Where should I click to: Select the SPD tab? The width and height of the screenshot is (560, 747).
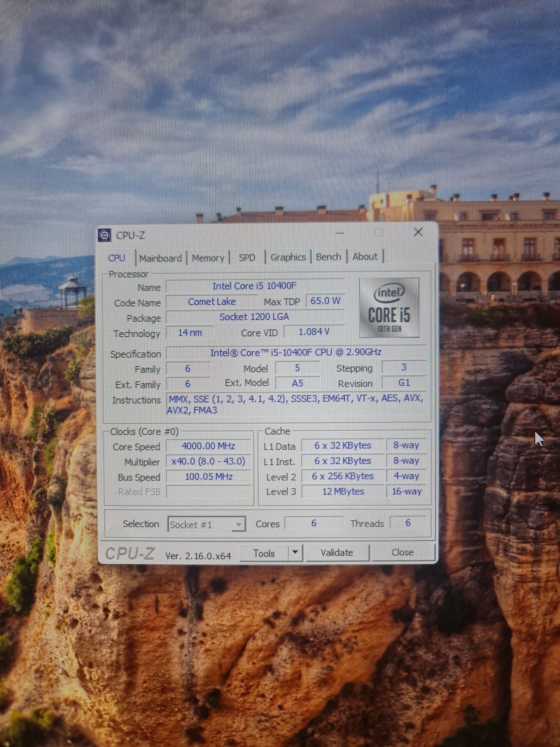click(247, 257)
